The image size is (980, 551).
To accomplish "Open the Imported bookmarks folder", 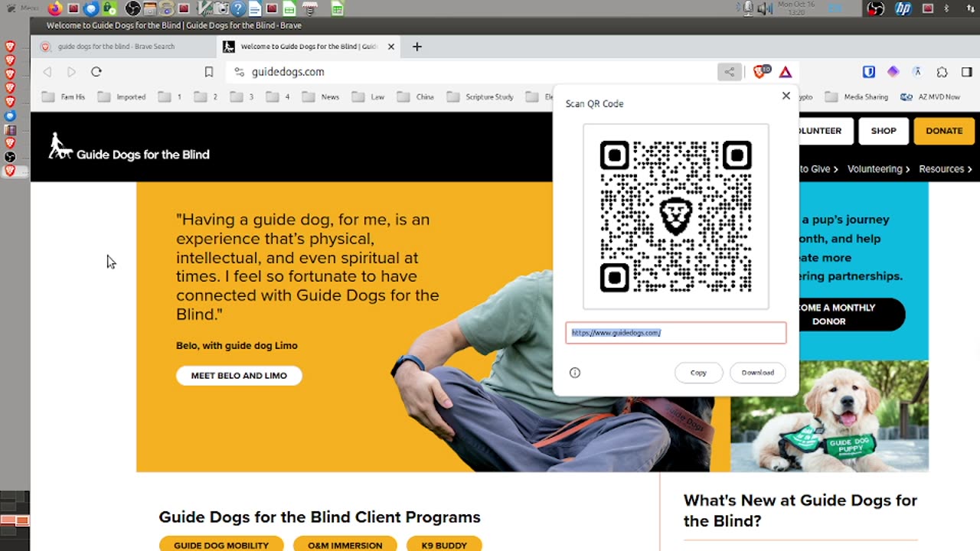I will click(122, 97).
